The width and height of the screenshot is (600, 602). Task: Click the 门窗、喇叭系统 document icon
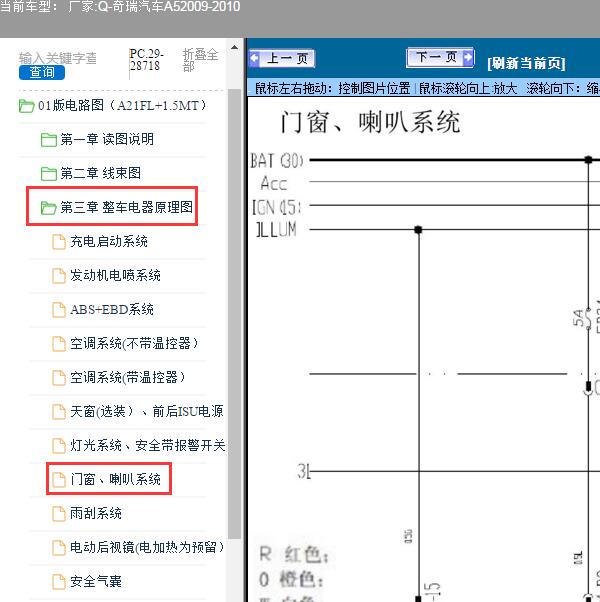click(x=59, y=480)
